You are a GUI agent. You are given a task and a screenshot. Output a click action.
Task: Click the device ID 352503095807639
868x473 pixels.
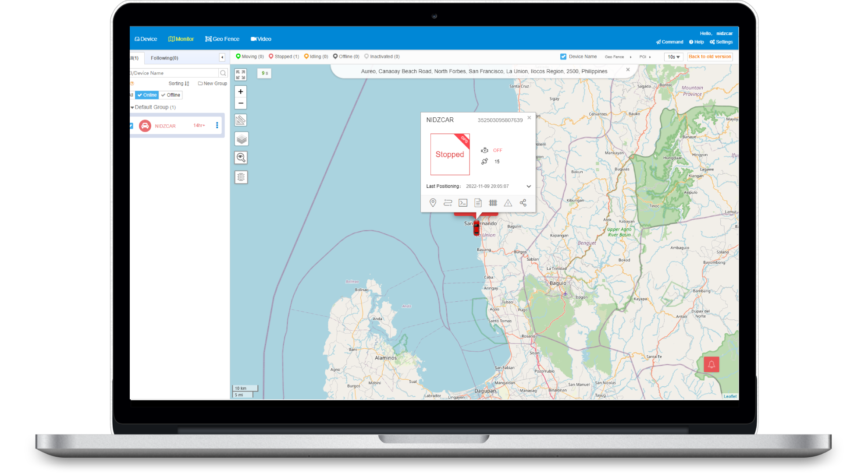pyautogui.click(x=500, y=120)
